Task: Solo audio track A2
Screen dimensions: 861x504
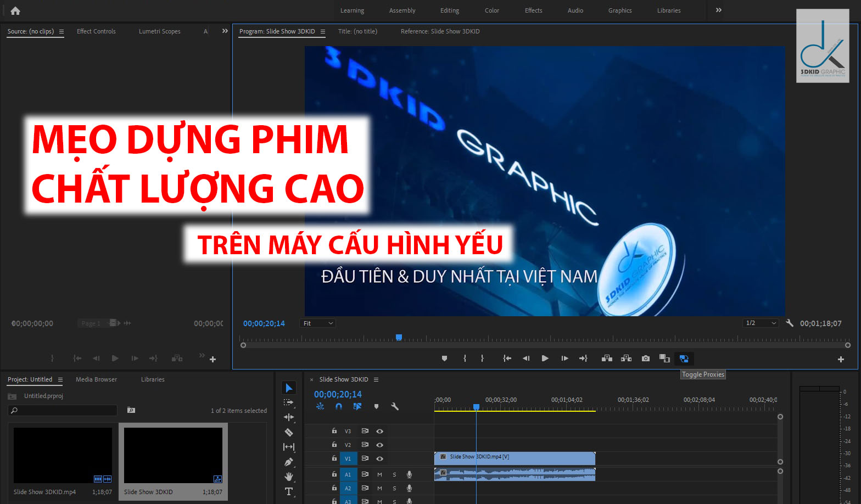Action: (x=394, y=488)
